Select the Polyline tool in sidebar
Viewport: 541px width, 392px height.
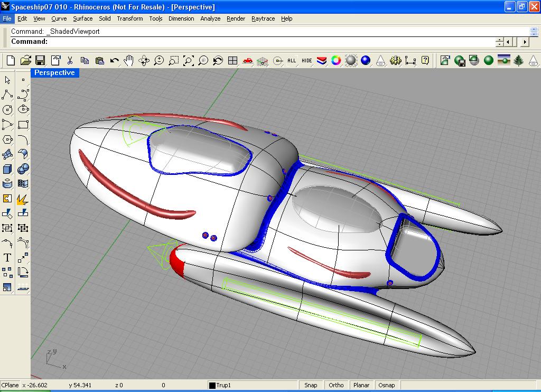click(7, 95)
